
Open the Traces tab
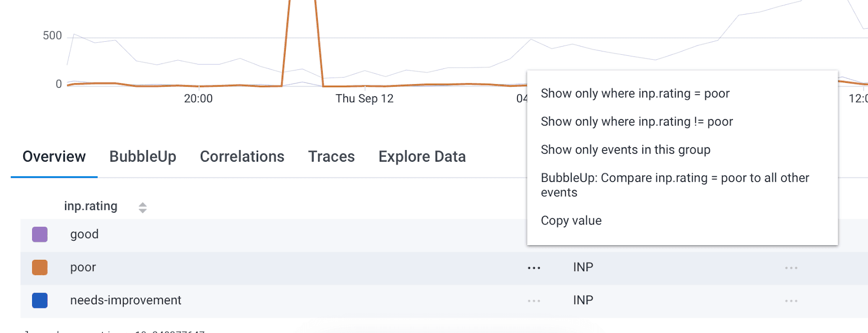pyautogui.click(x=331, y=157)
